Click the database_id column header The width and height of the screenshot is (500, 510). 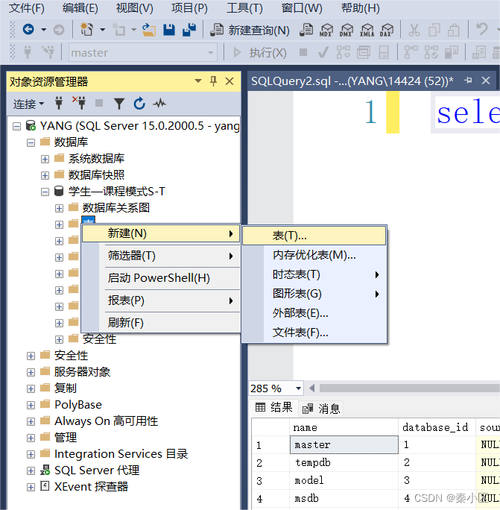point(436,427)
